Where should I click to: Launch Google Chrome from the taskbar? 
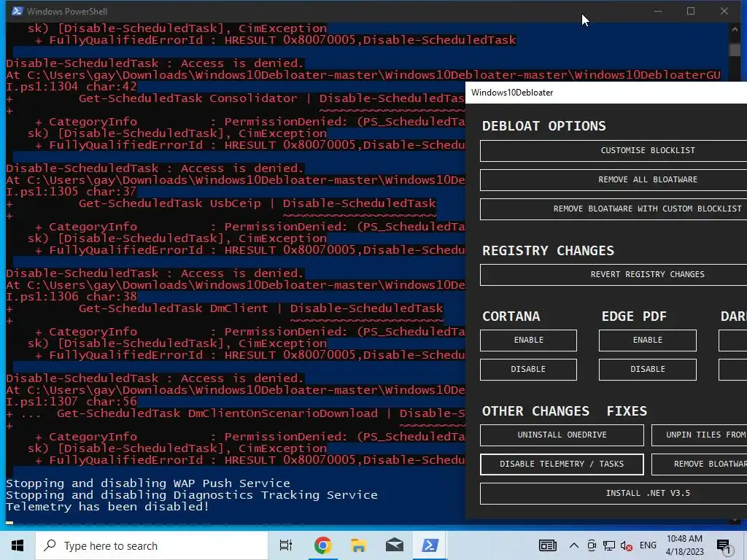click(x=322, y=545)
